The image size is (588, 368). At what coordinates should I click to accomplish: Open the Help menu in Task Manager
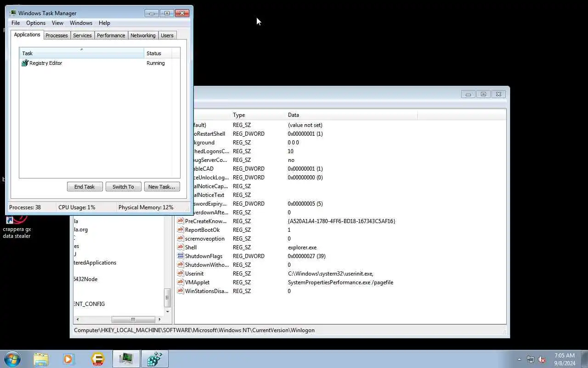(x=104, y=23)
